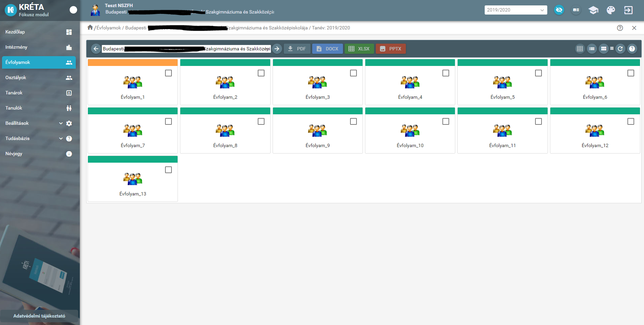Click the Beállítások gear icon

click(69, 123)
